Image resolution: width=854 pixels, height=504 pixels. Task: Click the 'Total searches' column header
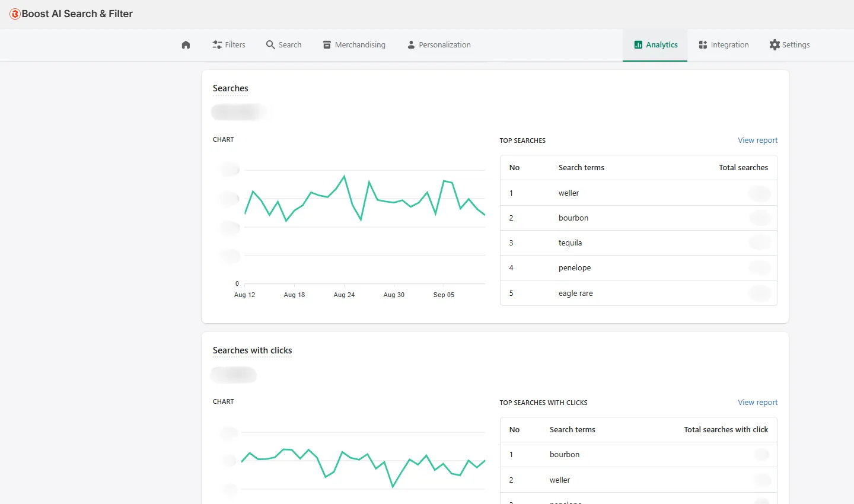[x=743, y=168]
